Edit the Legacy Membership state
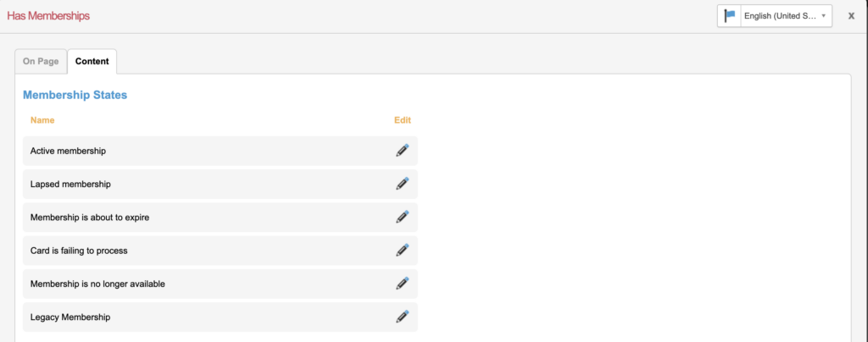The width and height of the screenshot is (868, 342). point(402,317)
